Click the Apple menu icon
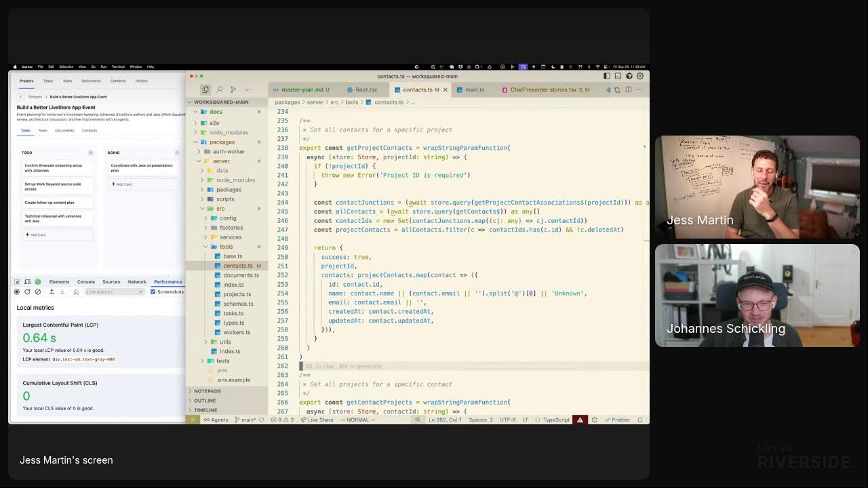This screenshot has width=868, height=488. coord(16,66)
